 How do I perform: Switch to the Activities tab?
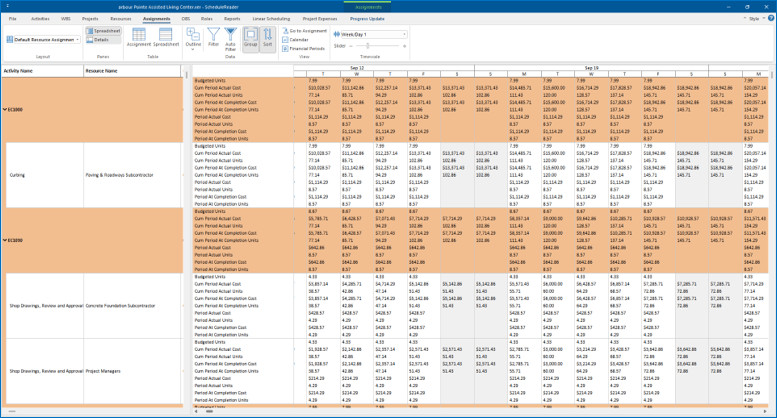tap(40, 19)
